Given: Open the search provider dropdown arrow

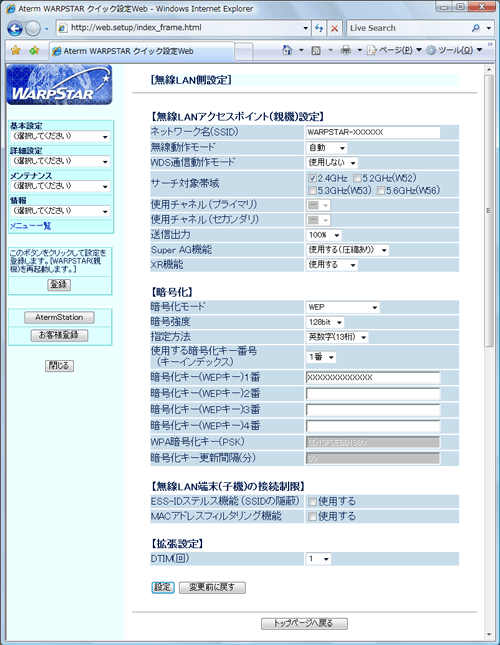Looking at the screenshot, I should 488,28.
